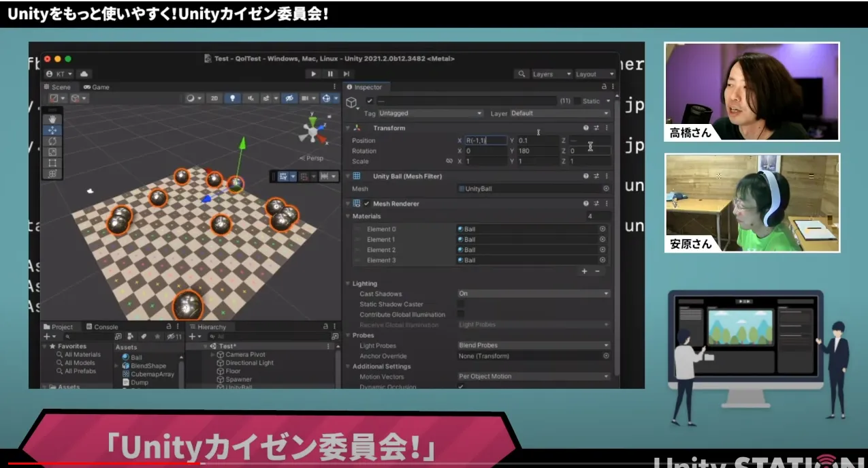Pause the editor playback
This screenshot has width=868, height=468.
pos(330,74)
